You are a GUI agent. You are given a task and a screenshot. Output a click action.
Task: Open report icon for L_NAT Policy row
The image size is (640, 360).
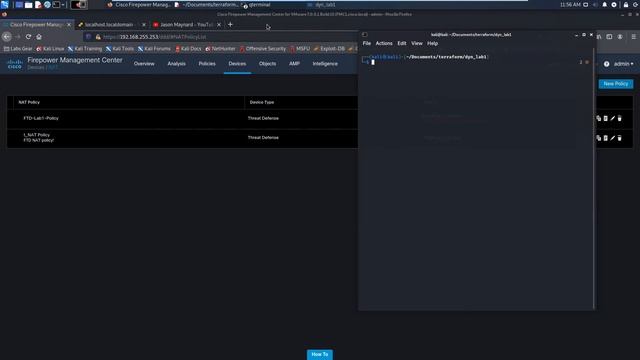pos(606,138)
